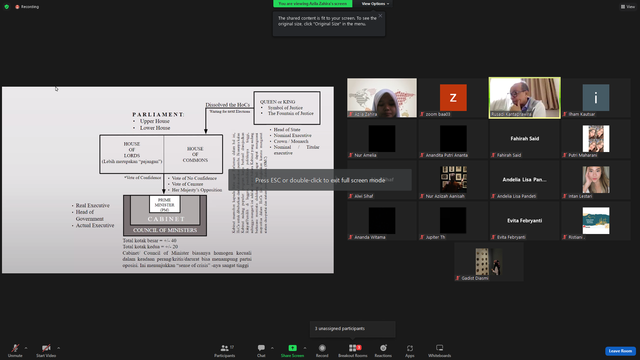The width and height of the screenshot is (640, 360).
Task: Click the Recording indicator
Action: pyautogui.click(x=27, y=7)
